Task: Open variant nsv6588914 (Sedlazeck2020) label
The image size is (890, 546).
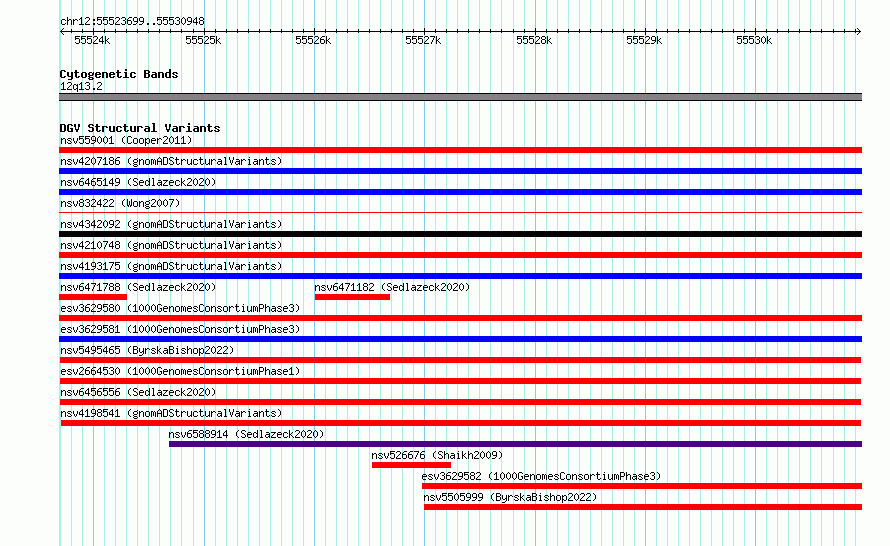Action: click(246, 434)
